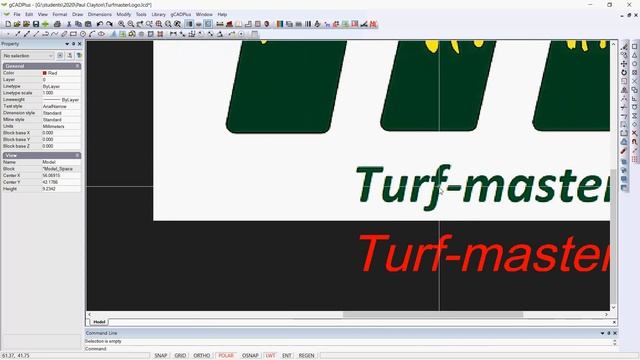Close the Property panel
The image size is (640, 360).
click(x=80, y=44)
